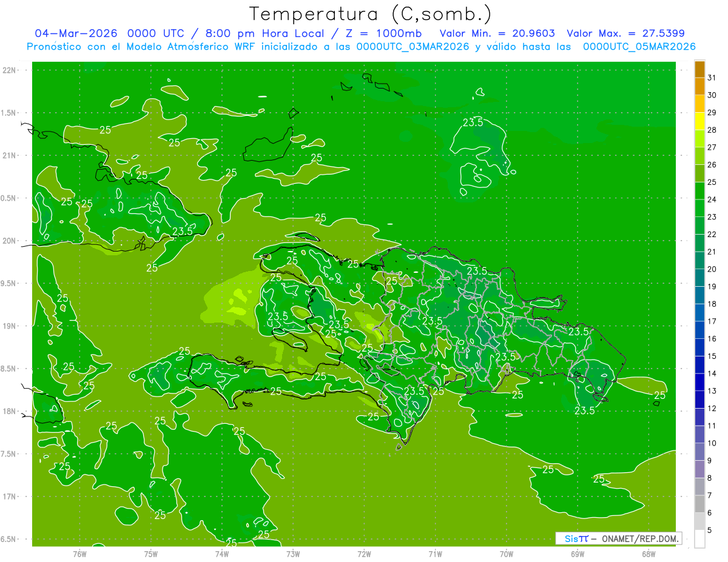728x562 pixels.
Task: Click the 73W longitude axis label
Action: [x=293, y=554]
